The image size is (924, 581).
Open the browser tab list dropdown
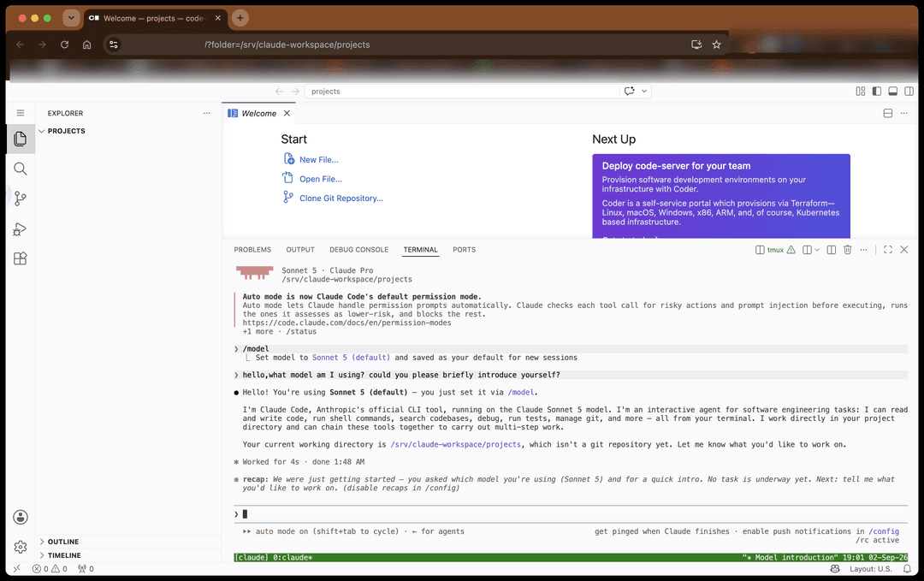point(71,18)
